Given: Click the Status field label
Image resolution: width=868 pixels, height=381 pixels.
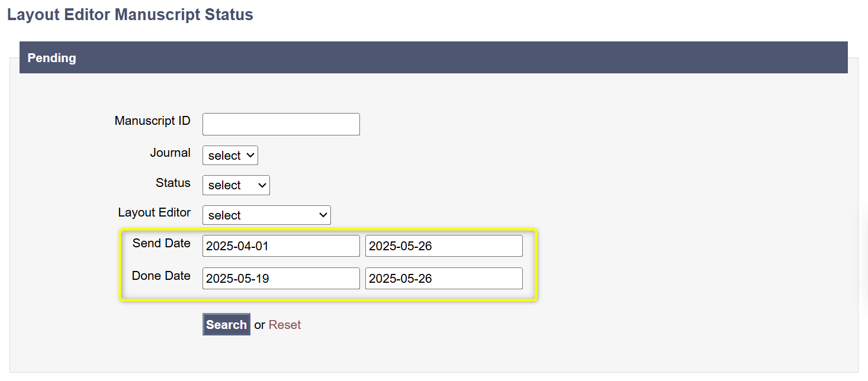Looking at the screenshot, I should coord(173,183).
